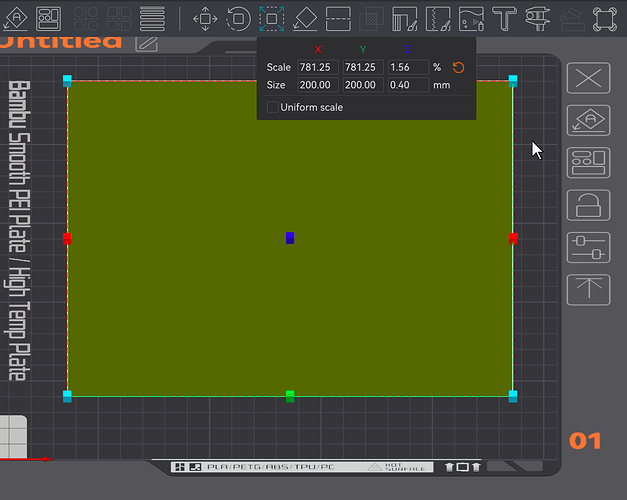Reset scale with the orange arrow
The image size is (627, 500).
[458, 67]
